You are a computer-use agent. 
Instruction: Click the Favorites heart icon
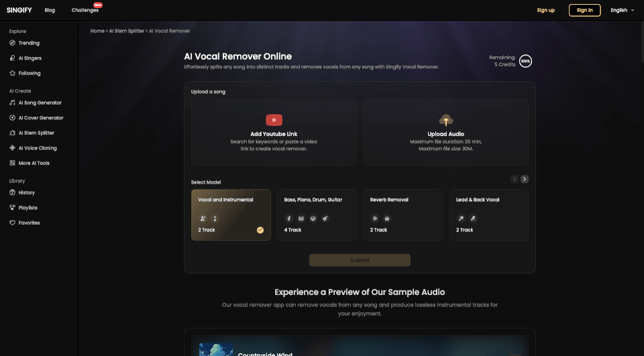pos(12,223)
